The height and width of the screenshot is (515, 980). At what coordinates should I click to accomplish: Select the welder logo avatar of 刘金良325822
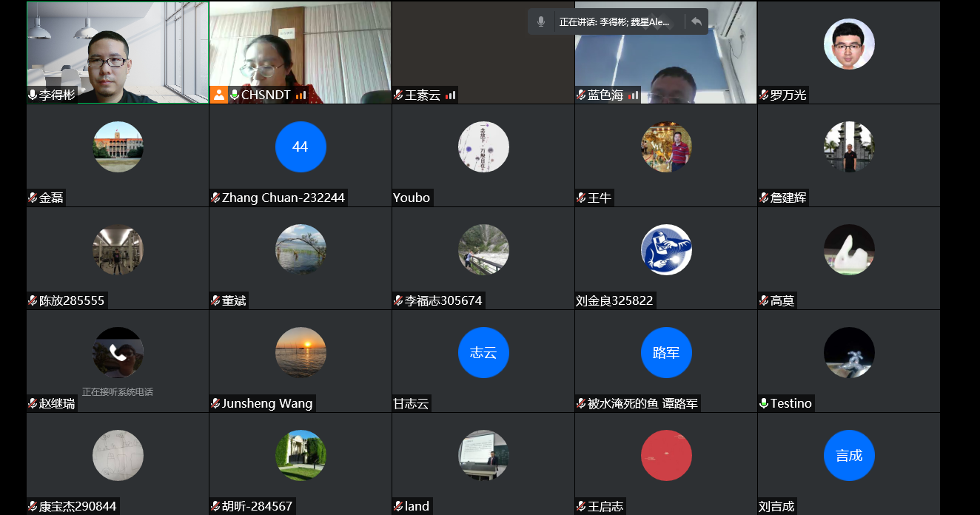tap(666, 249)
